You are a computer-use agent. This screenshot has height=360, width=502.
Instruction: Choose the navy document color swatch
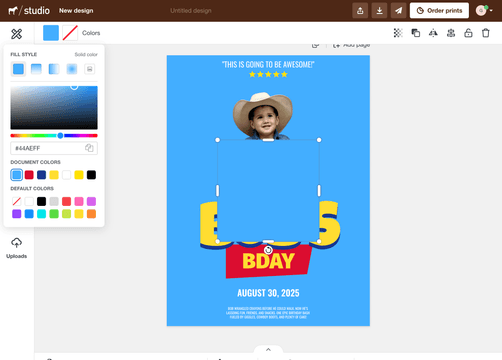(x=41, y=175)
